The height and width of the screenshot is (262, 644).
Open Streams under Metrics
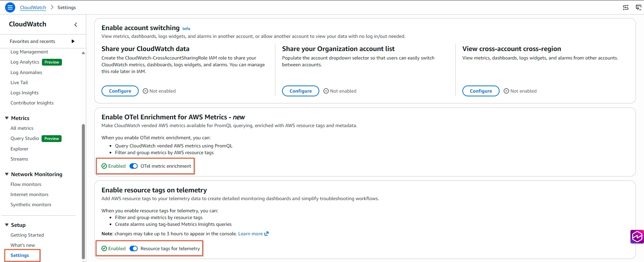click(x=19, y=159)
